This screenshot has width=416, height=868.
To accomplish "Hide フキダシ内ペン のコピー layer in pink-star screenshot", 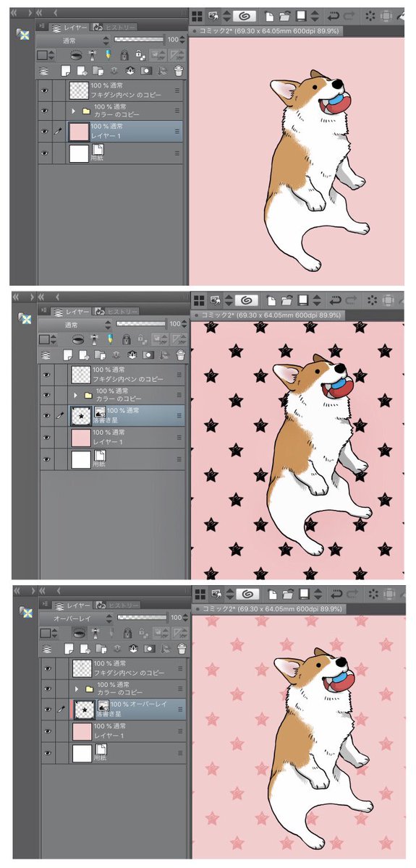I will (47, 668).
